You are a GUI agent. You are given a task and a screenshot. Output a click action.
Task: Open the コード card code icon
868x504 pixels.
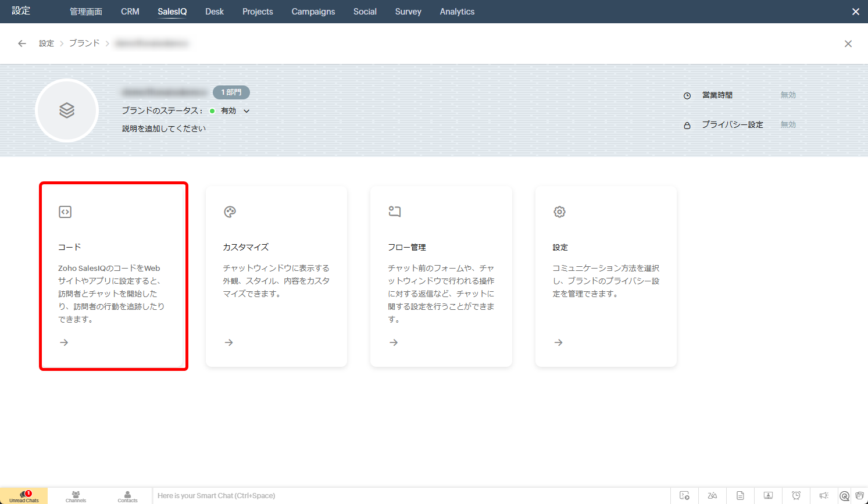(x=65, y=212)
